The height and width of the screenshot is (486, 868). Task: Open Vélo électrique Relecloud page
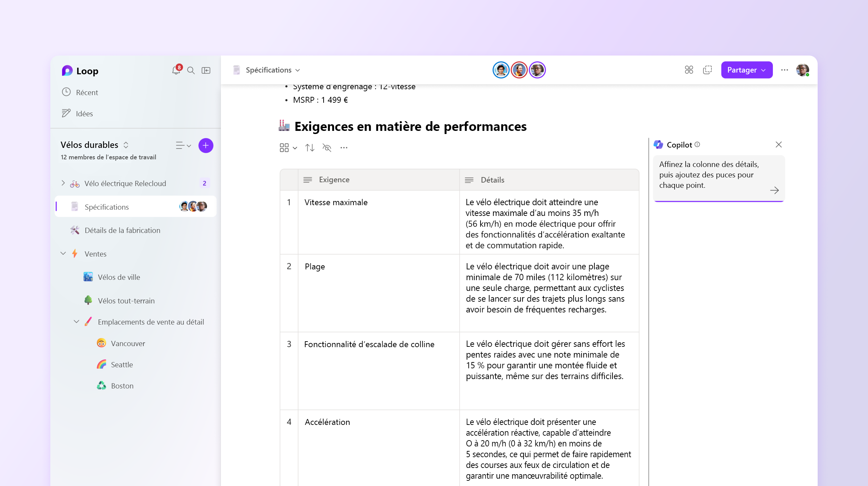coord(125,183)
